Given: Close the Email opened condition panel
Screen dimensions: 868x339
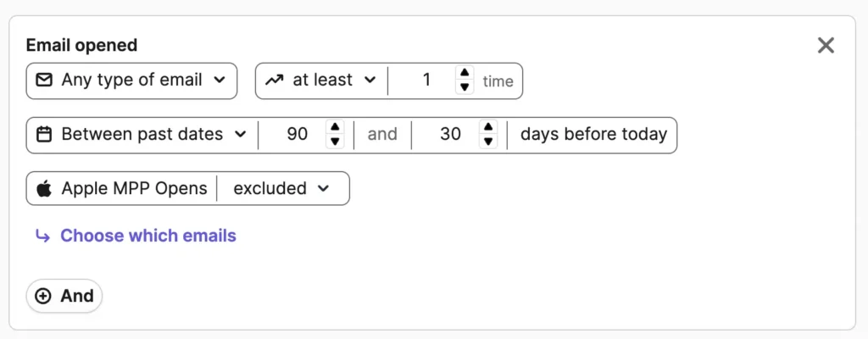Looking at the screenshot, I should (x=826, y=46).
